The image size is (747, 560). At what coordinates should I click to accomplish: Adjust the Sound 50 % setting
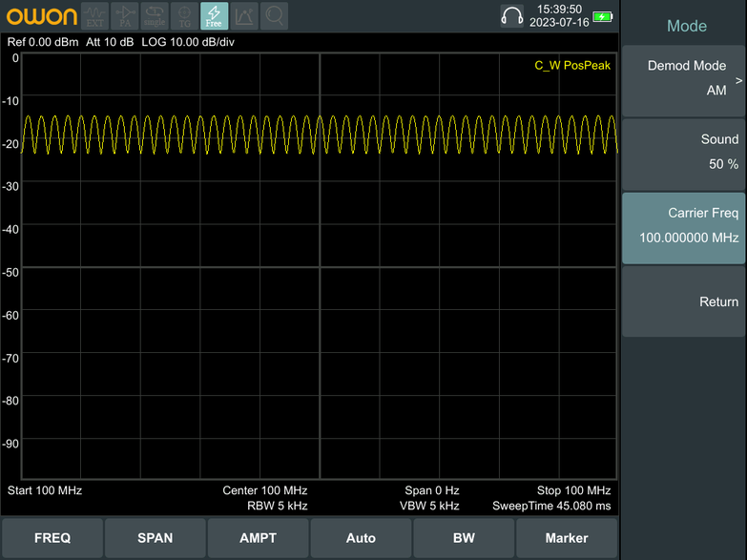point(683,155)
